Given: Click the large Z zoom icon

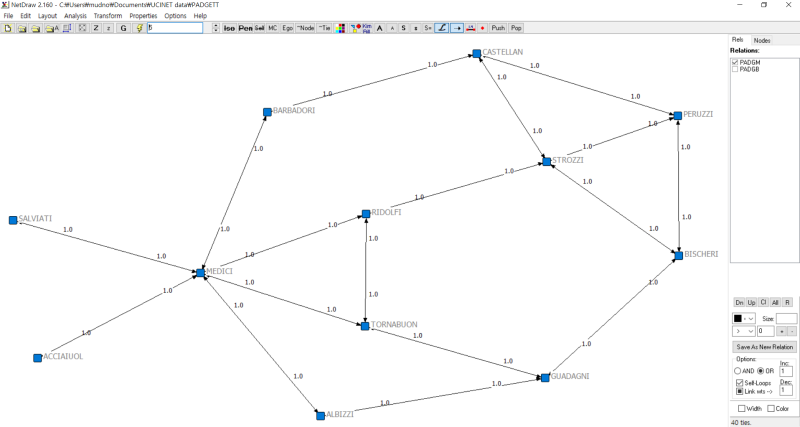Looking at the screenshot, I should 96,28.
